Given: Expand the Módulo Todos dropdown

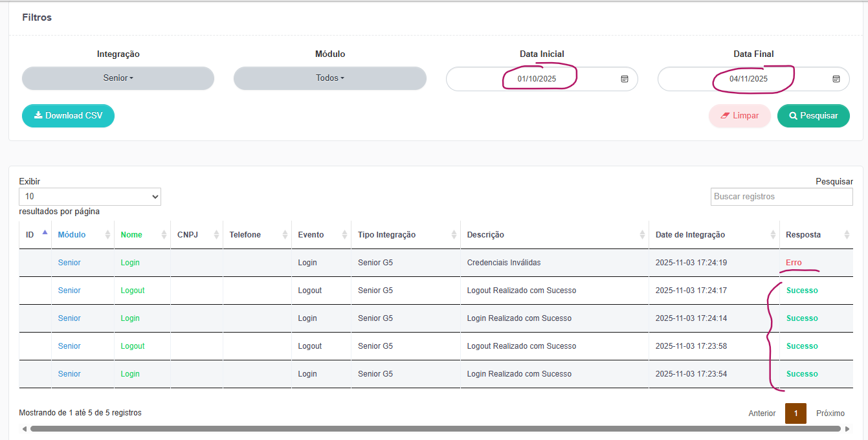Looking at the screenshot, I should (329, 78).
